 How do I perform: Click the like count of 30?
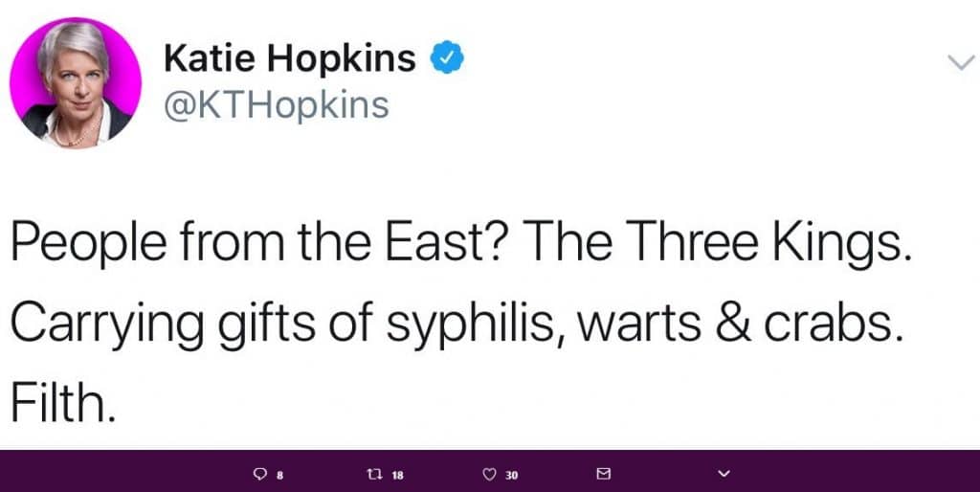click(512, 474)
